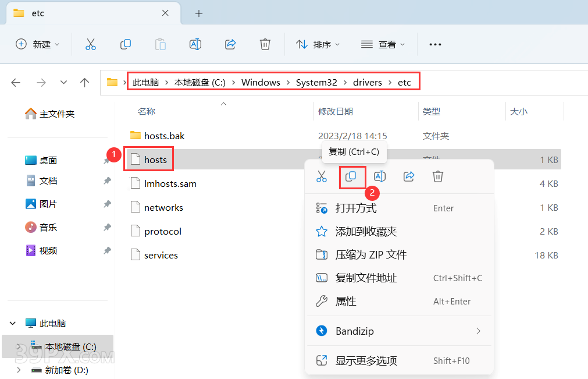
Task: Collapse 此电脑 in the sidebar
Action: (x=13, y=323)
